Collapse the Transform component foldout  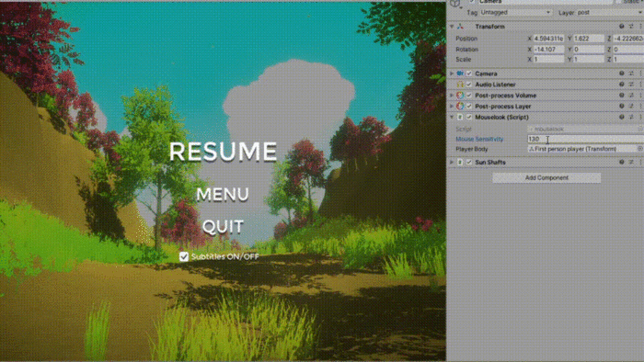tap(452, 27)
